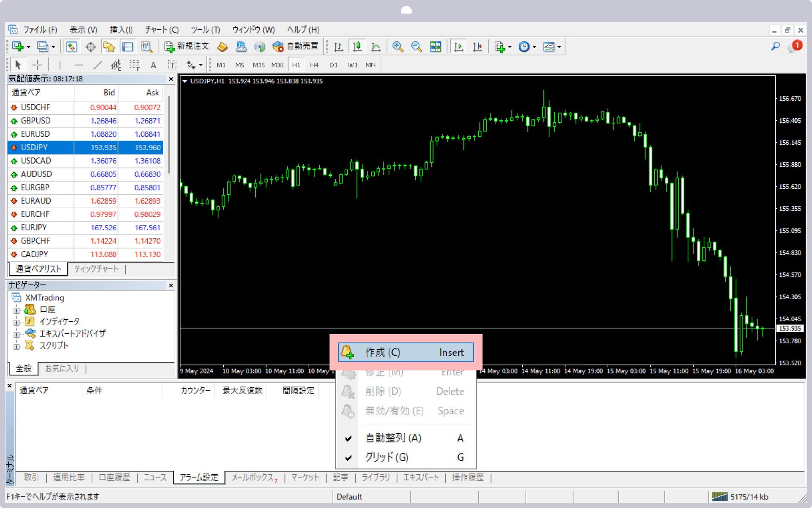Select the USDJPY row in Market Watch
Image resolution: width=812 pixels, height=508 pixels.
(85, 147)
